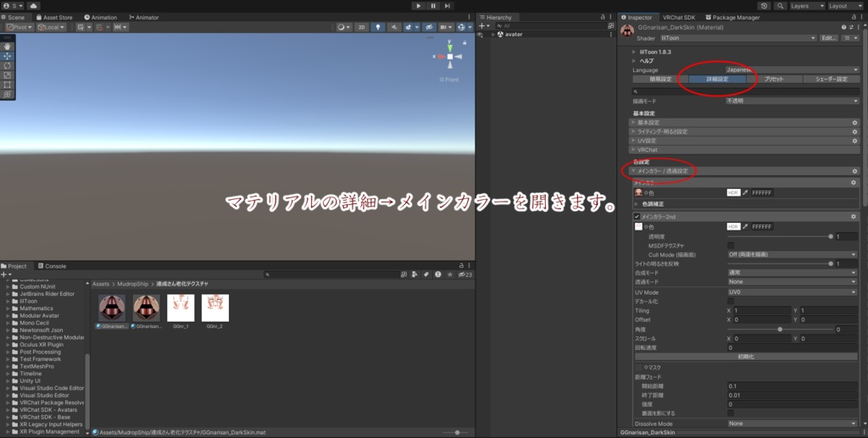Toggle scene audio icon
The height and width of the screenshot is (438, 868).
click(394, 27)
